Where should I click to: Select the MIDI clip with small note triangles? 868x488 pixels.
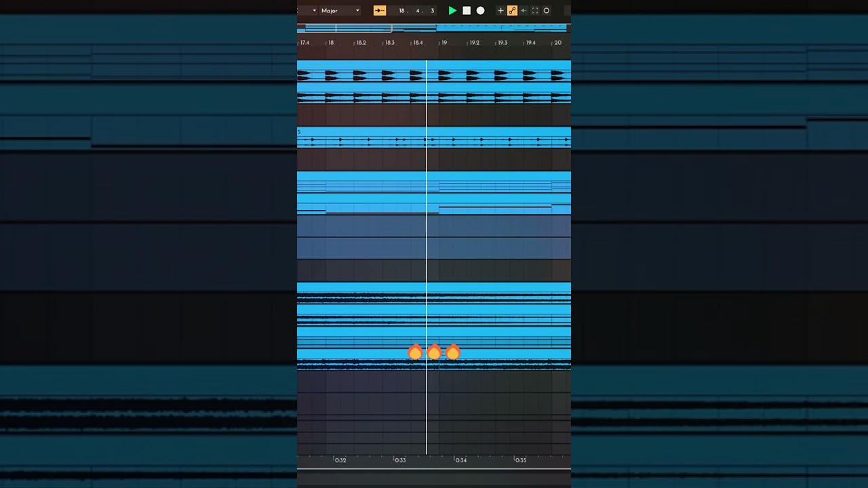pyautogui.click(x=434, y=138)
